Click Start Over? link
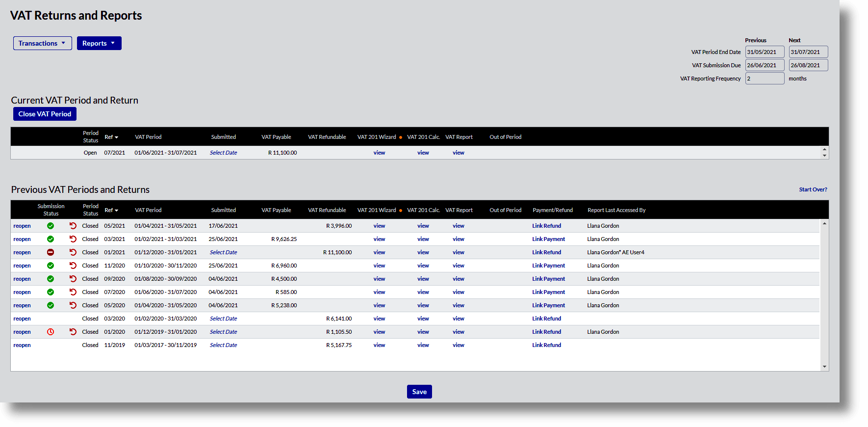 (x=813, y=189)
